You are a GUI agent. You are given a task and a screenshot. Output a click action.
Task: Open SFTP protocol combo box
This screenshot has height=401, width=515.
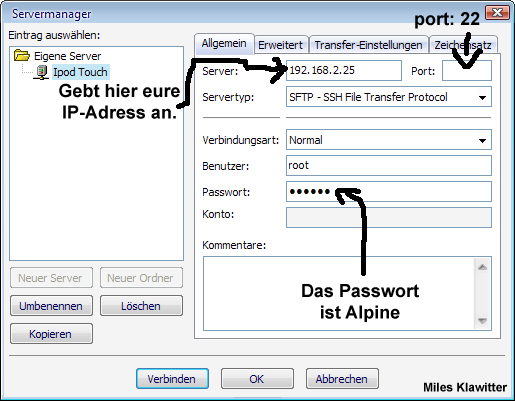click(x=389, y=97)
